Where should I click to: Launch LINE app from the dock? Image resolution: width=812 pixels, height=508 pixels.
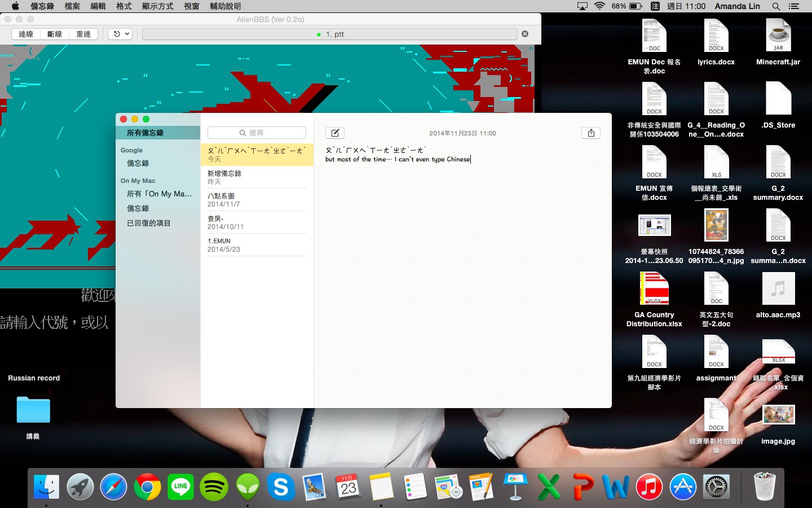(180, 487)
